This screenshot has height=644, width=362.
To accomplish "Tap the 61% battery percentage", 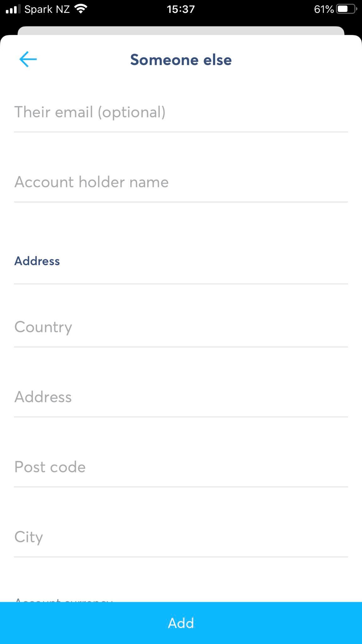I will point(324,9).
